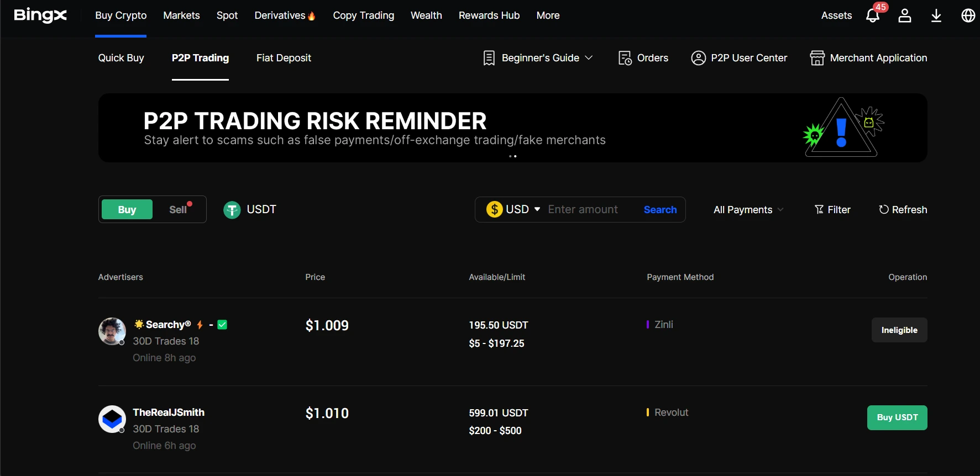Click the Refresh circular arrow icon
This screenshot has width=980, height=476.
884,209
